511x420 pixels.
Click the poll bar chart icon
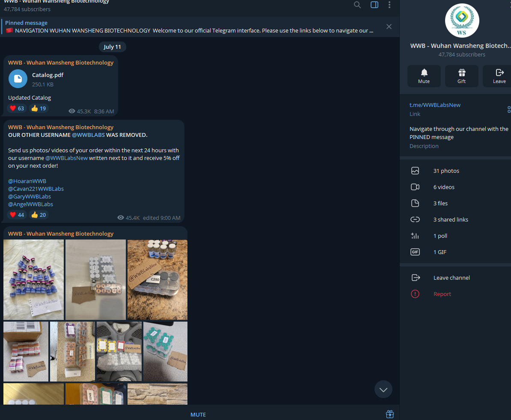[x=415, y=236]
